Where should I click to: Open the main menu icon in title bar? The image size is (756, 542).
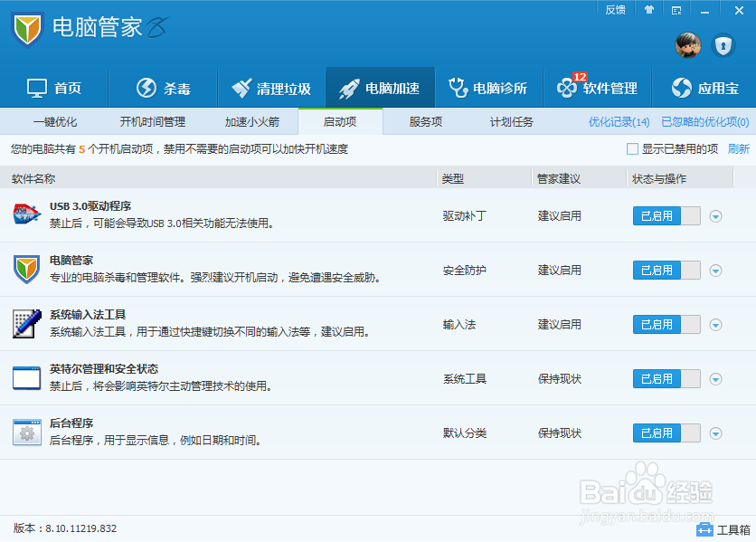pyautogui.click(x=676, y=10)
